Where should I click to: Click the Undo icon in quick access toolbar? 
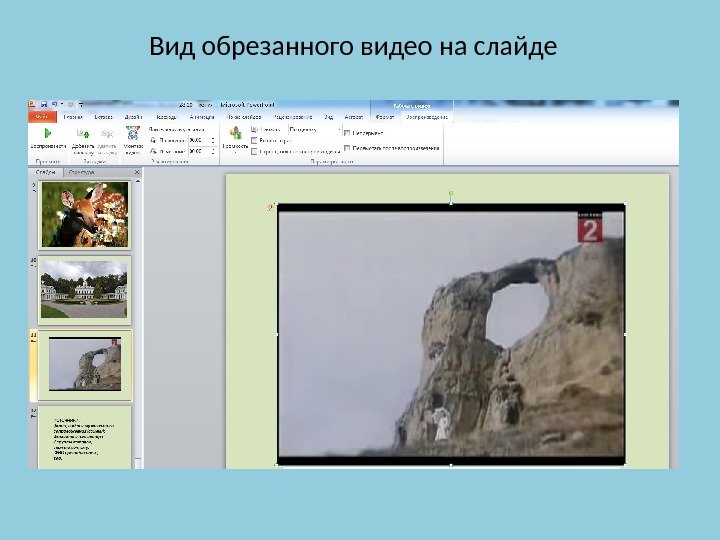click(x=55, y=103)
